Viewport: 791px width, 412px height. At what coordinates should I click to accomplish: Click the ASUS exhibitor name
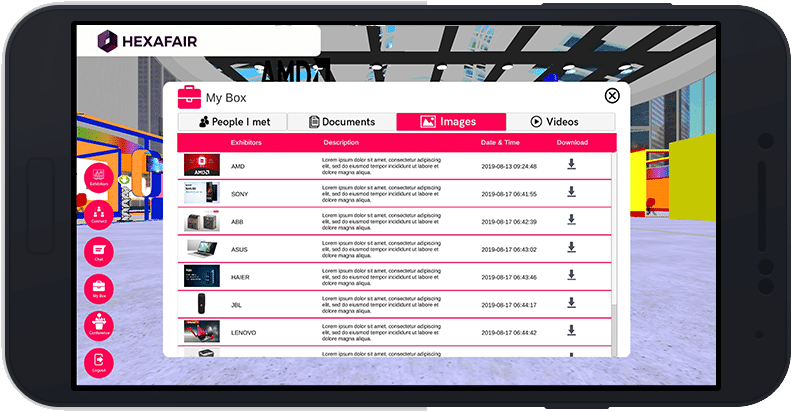[x=239, y=250]
